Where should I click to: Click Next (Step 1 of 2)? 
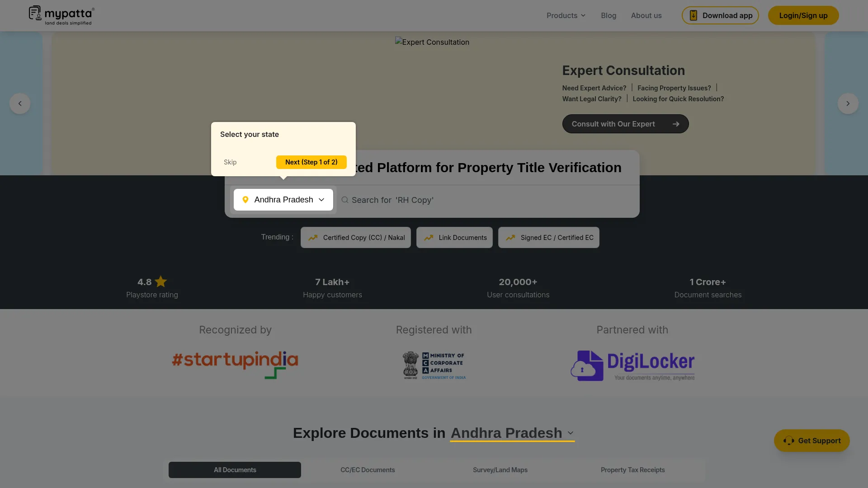tap(311, 162)
